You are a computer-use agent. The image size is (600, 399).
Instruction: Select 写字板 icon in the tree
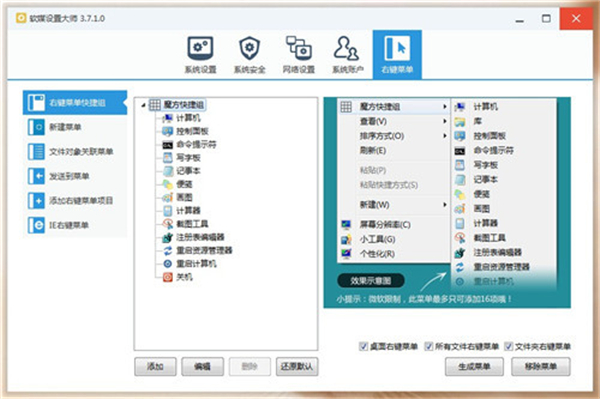tap(168, 158)
